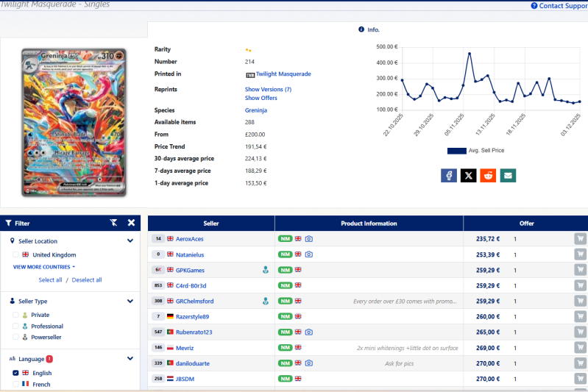Image resolution: width=588 pixels, height=392 pixels.
Task: Open the Info tab
Action: (369, 29)
